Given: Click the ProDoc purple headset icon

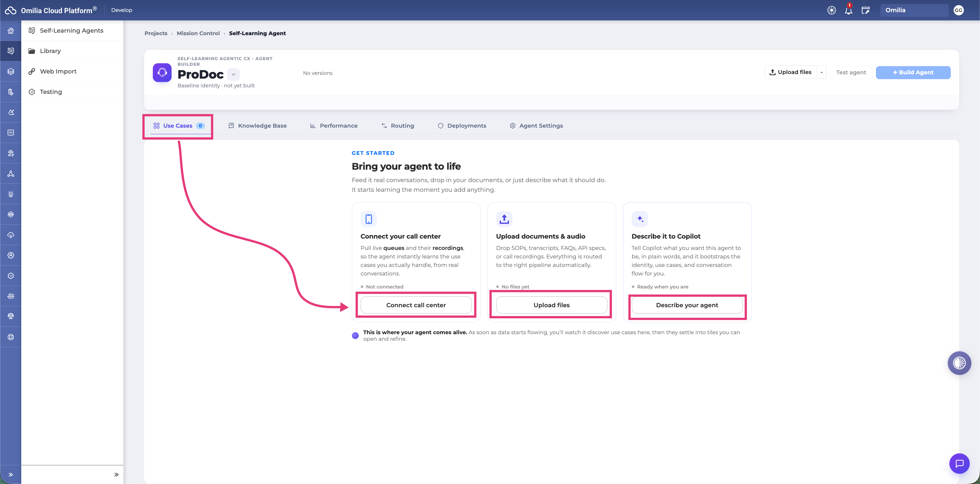Looking at the screenshot, I should (x=162, y=72).
